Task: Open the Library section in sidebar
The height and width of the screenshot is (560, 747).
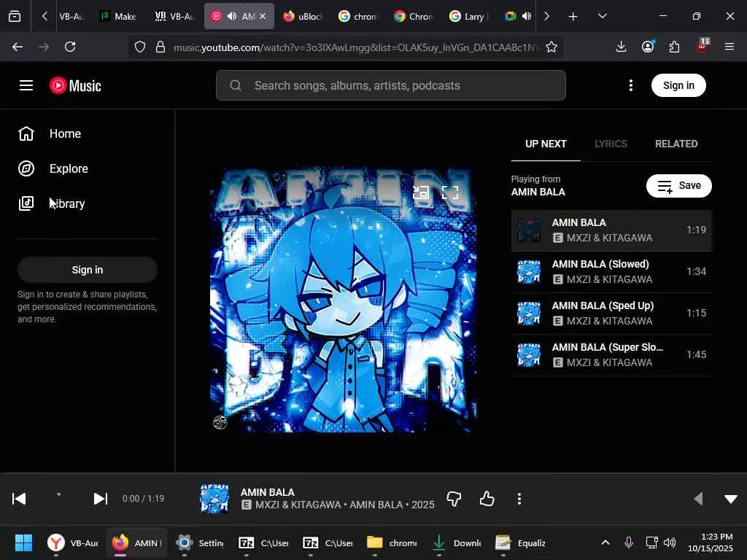Action: pos(88,203)
